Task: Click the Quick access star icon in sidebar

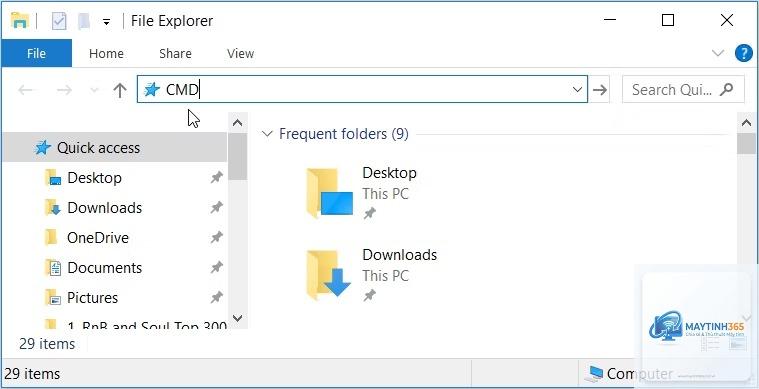Action: click(x=43, y=148)
